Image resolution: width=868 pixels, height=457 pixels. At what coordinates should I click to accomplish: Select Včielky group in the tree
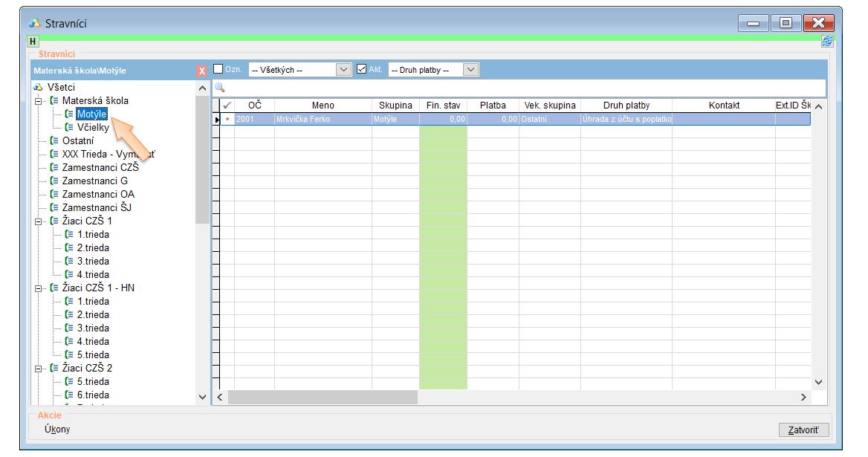click(x=93, y=127)
